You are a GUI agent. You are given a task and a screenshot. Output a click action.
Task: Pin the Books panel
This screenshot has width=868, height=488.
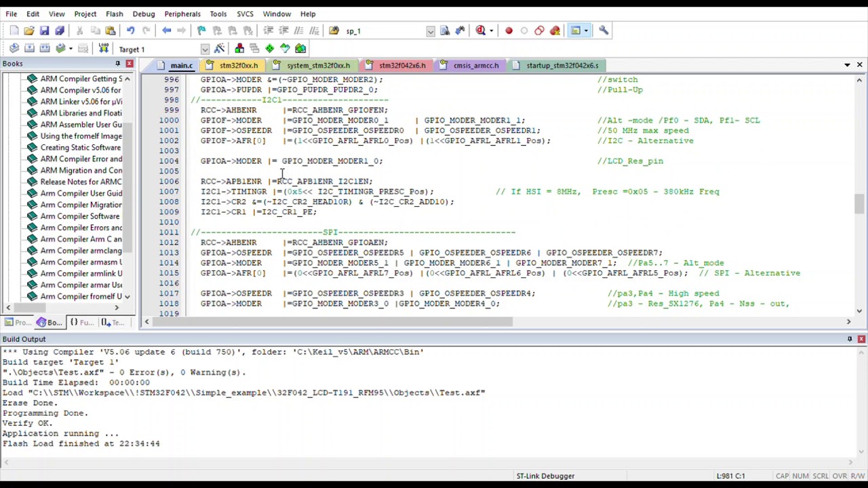(x=117, y=64)
